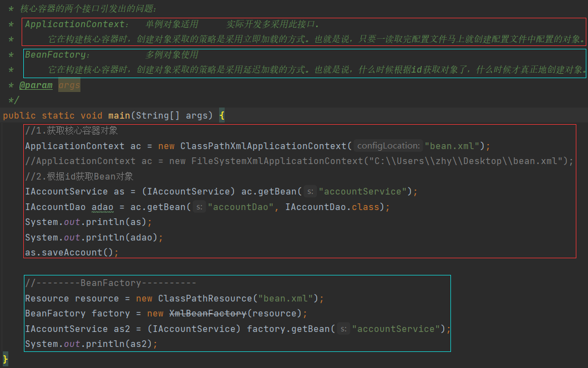
Task: Click the "accountService" string in ac.getBean call
Action: [363, 192]
